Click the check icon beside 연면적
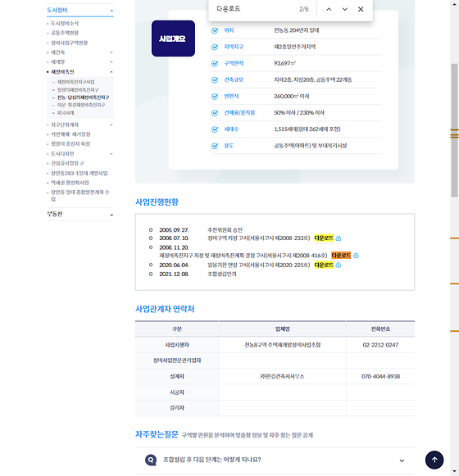Screen dimensions: 459x476 215,97
